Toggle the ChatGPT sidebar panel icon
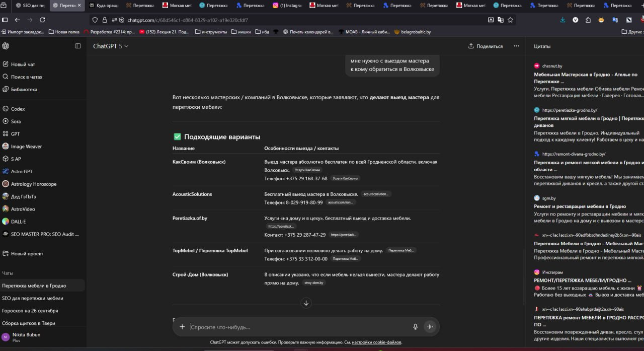644x351 pixels. click(78, 46)
